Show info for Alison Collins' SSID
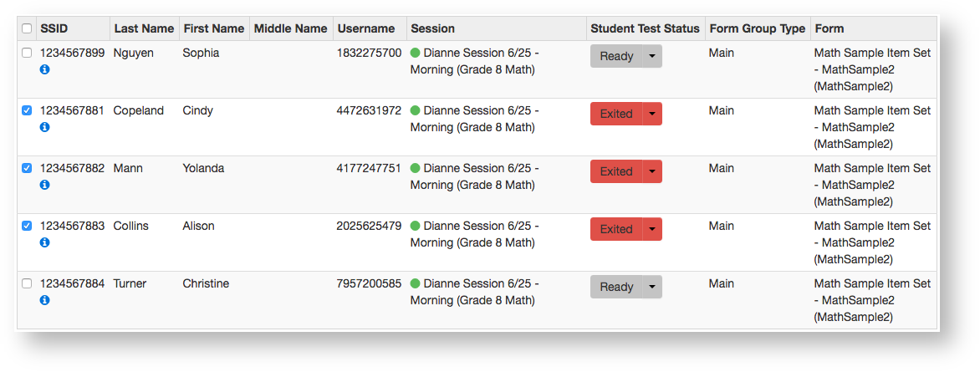Screen dimensions: 980x372 tap(45, 242)
